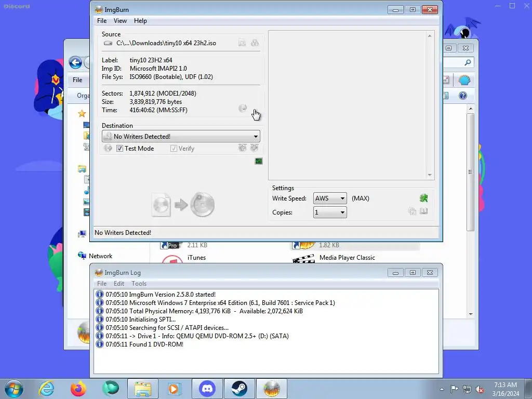Open Steam from the taskbar
This screenshot has height=399, width=532.
pyautogui.click(x=239, y=389)
